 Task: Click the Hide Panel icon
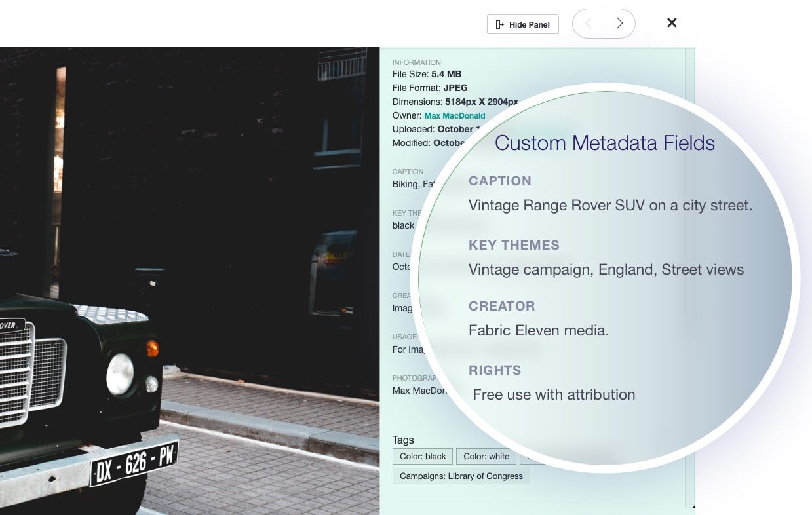[x=500, y=24]
